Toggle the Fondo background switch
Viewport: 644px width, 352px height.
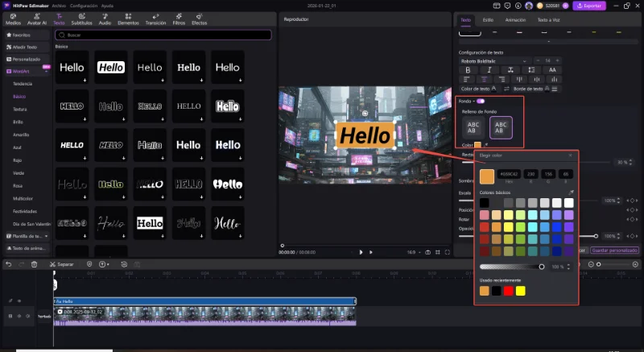click(481, 101)
